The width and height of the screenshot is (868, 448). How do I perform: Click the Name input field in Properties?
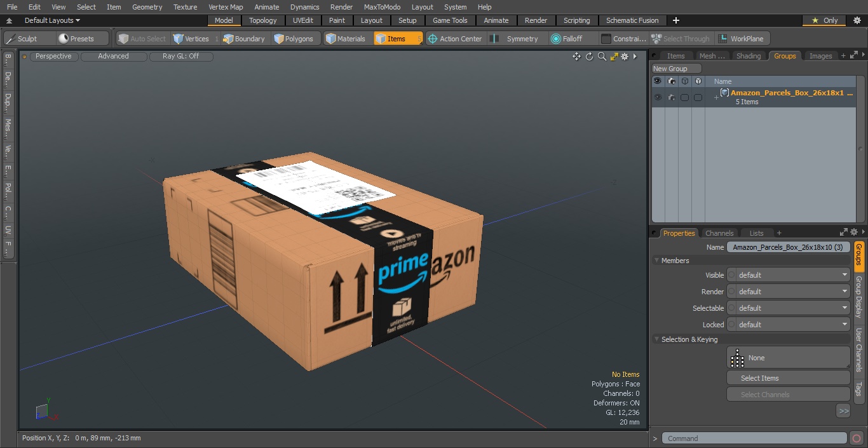pyautogui.click(x=788, y=247)
